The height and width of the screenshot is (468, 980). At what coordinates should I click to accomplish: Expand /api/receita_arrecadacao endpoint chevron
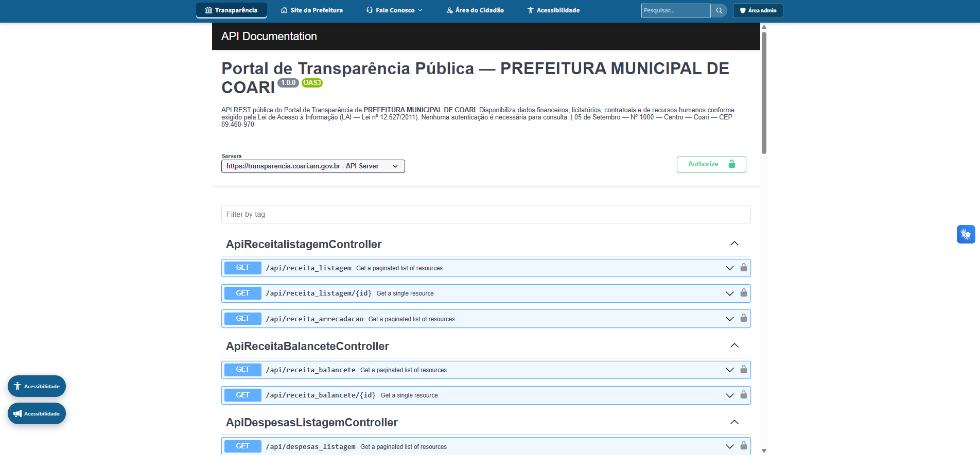tap(729, 319)
